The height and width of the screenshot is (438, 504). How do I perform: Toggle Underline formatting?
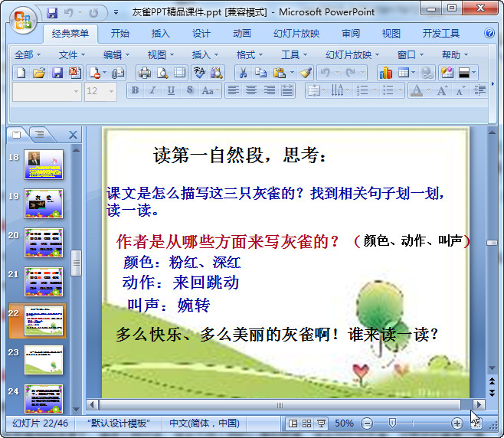(x=171, y=90)
